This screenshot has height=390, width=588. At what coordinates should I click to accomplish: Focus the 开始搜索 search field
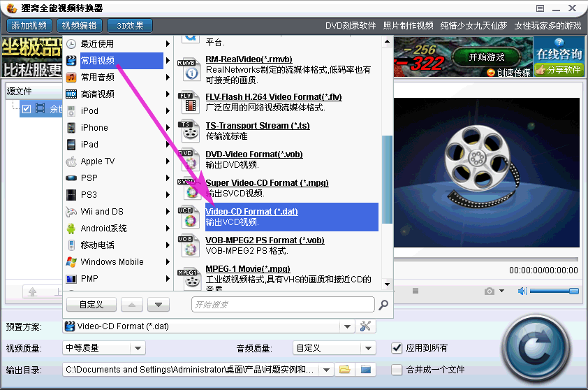click(283, 305)
